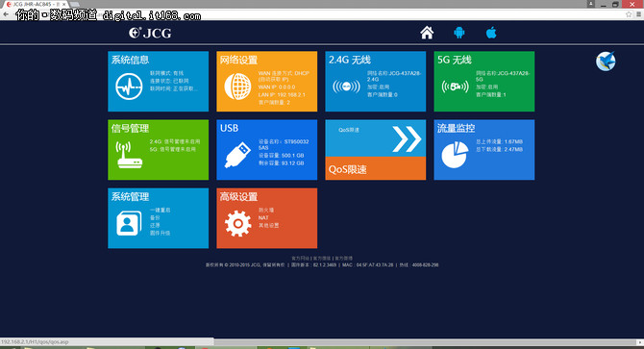Viewport: 644px width, 349px height.
Task: Click 其他设置 in 高级设置
Action: coord(268,225)
